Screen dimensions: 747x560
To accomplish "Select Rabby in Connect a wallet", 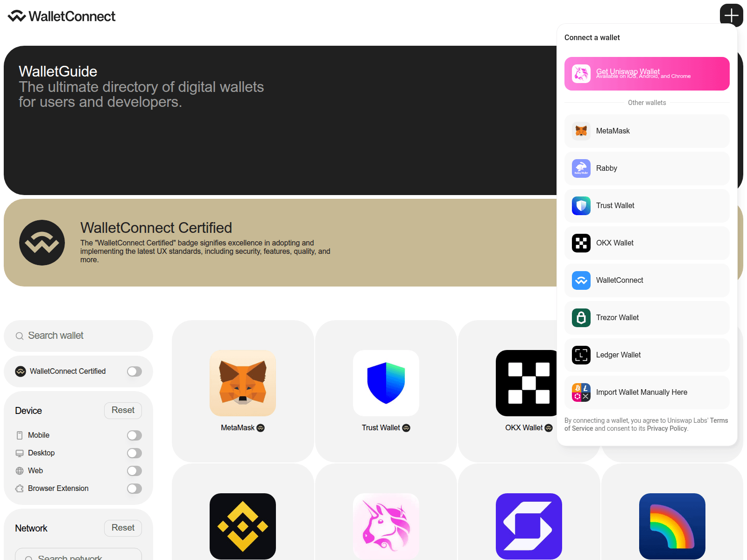I will pos(647,168).
